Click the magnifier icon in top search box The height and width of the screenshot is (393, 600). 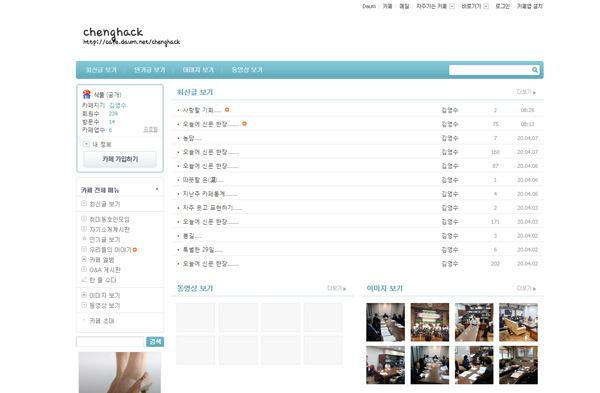pyautogui.click(x=535, y=70)
